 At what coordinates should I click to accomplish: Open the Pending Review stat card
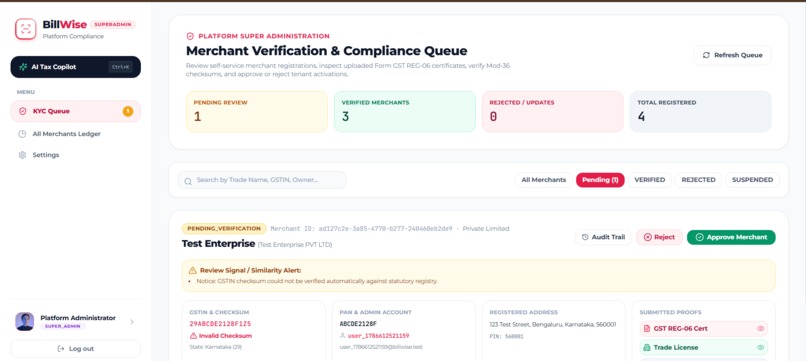[257, 112]
